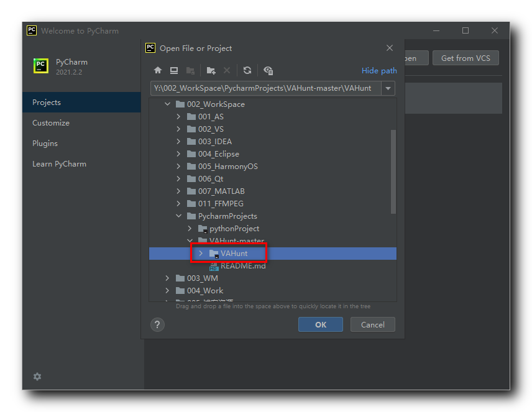Image resolution: width=532 pixels, height=412 pixels.
Task: Create a new folder via toolbar icon
Action: pos(211,71)
